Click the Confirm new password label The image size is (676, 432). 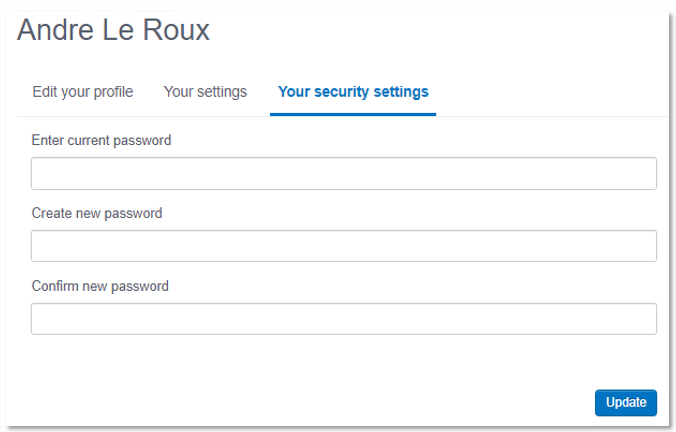click(x=100, y=286)
